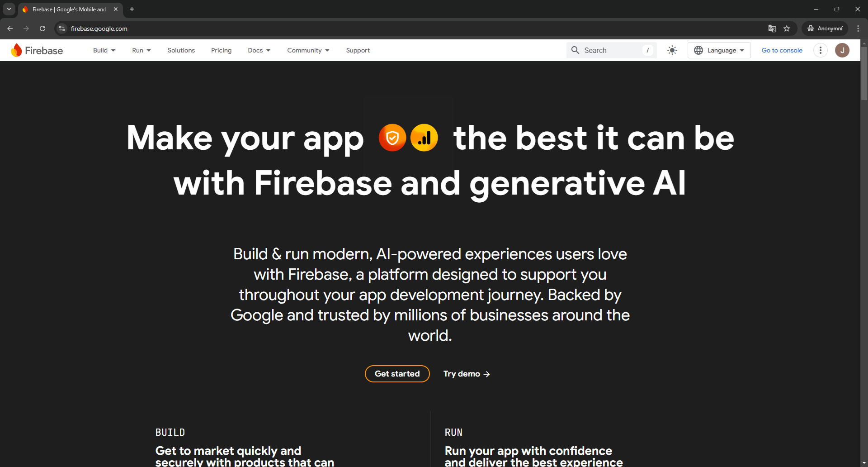Image resolution: width=868 pixels, height=467 pixels.
Task: Click the orange shield App Check icon
Action: (392, 138)
